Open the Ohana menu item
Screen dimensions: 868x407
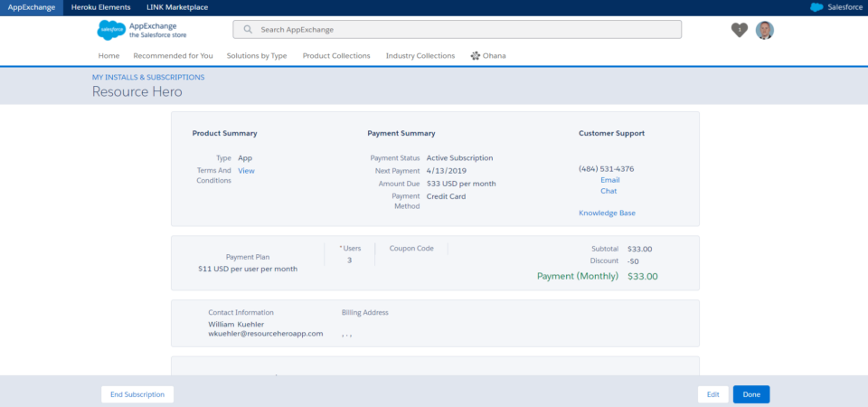[487, 56]
